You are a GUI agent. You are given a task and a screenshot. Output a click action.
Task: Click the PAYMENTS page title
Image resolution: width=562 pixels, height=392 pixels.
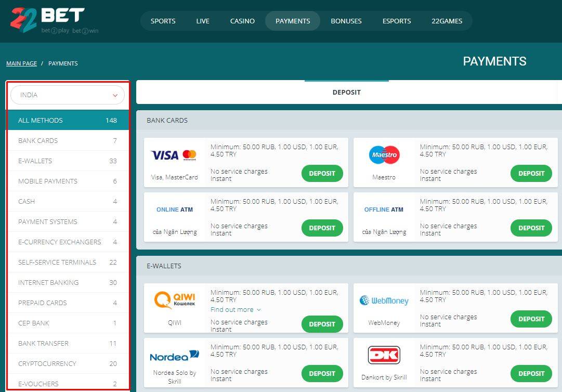tap(494, 61)
